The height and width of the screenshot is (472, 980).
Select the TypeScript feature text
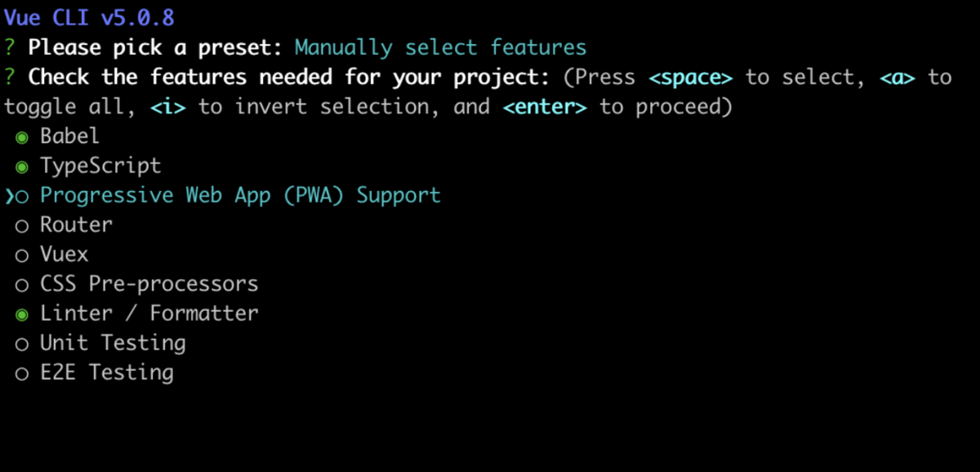(x=100, y=166)
